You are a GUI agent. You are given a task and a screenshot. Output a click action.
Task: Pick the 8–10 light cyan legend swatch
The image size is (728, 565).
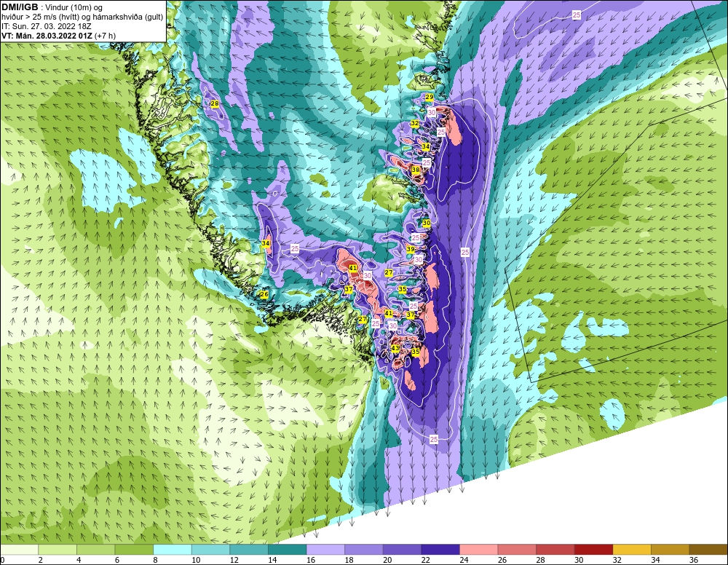(x=173, y=550)
